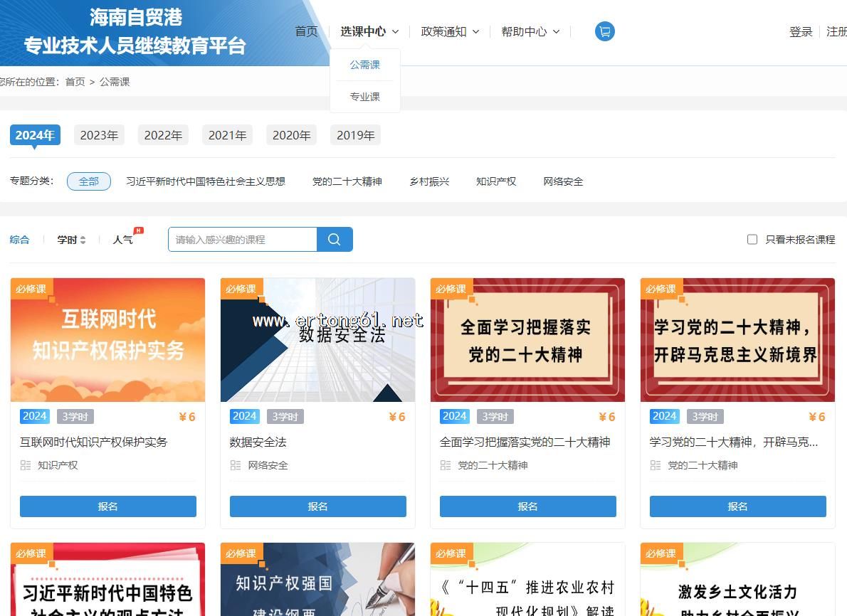
Task: Open 全面学习把握落实党的二十大精神 course thumbnail
Action: (527, 340)
